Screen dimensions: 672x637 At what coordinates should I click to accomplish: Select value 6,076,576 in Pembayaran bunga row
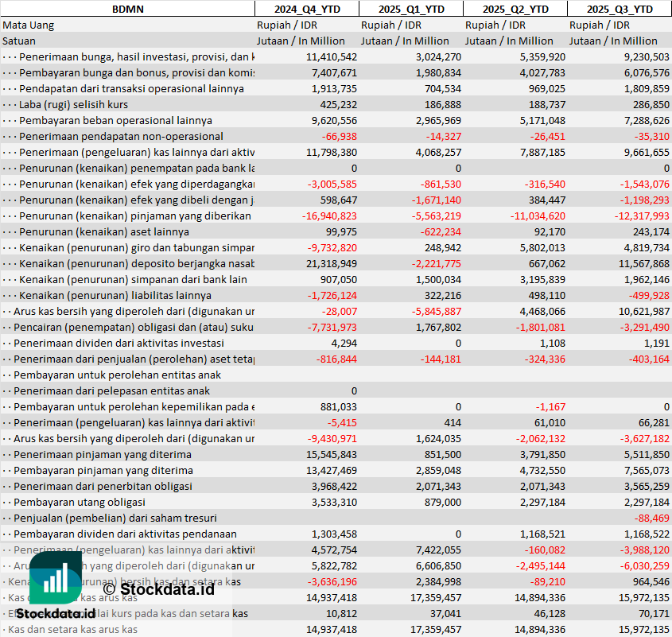(647, 72)
